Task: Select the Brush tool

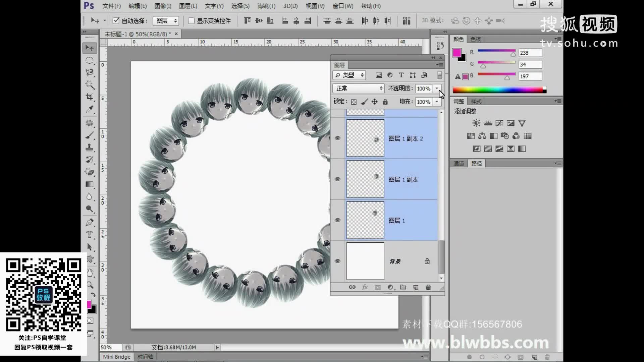Action: tap(90, 135)
